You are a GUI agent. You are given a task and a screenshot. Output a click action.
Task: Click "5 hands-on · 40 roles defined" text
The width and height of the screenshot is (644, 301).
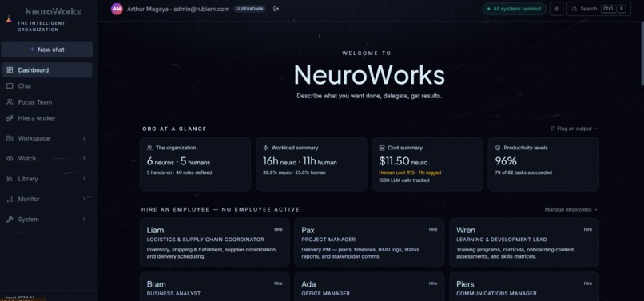[x=179, y=173]
